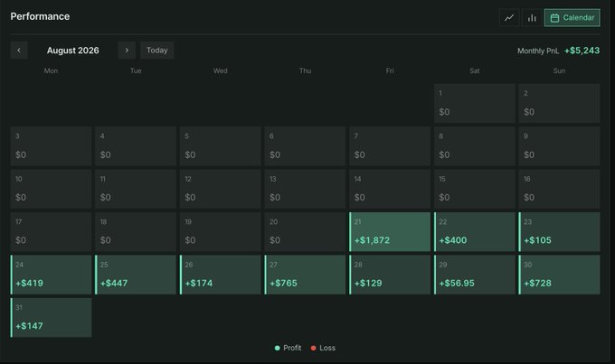Click day 10 calendar cell

point(51,189)
